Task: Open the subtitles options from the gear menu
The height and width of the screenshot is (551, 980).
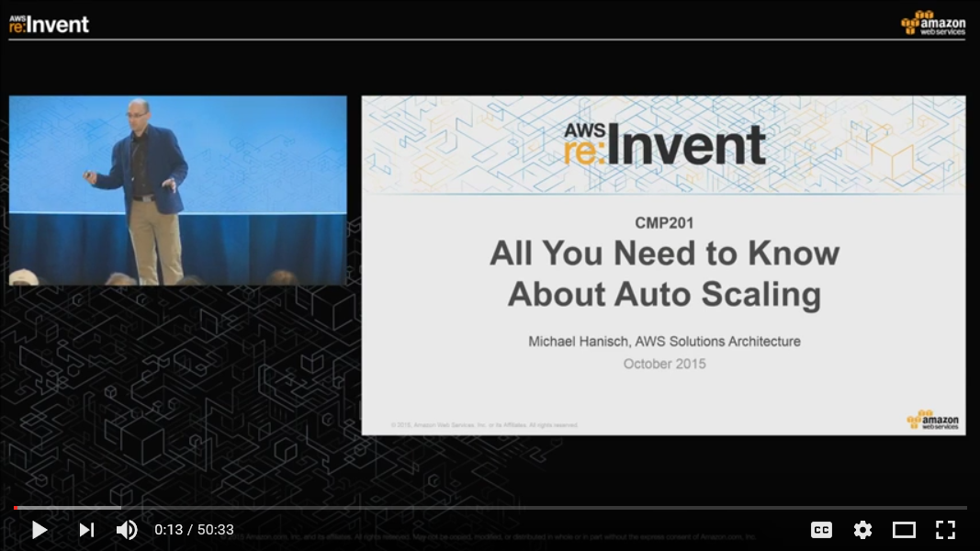Action: point(862,530)
